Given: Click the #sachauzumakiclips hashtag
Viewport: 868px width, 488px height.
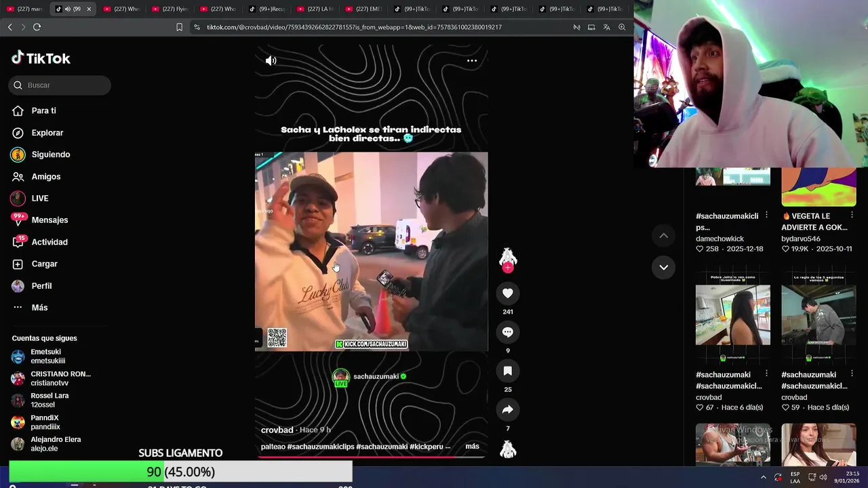Looking at the screenshot, I should tap(320, 447).
